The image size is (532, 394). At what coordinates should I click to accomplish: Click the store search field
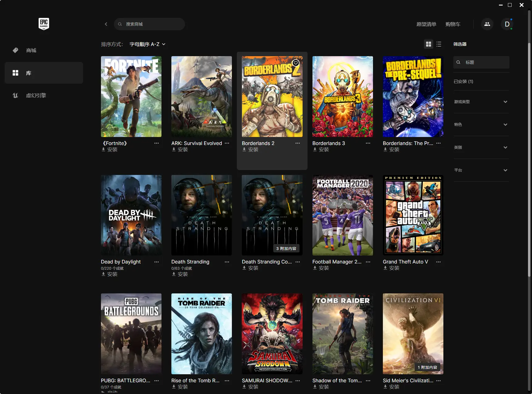pyautogui.click(x=149, y=24)
